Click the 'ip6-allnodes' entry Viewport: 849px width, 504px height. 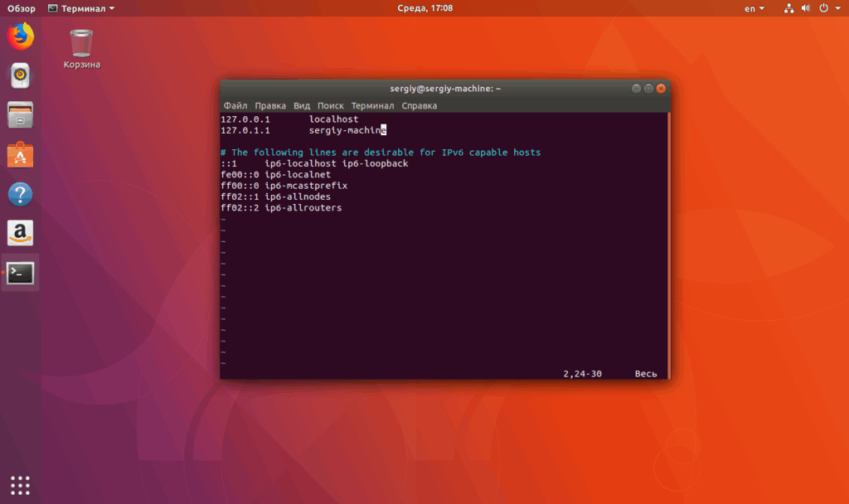click(298, 196)
